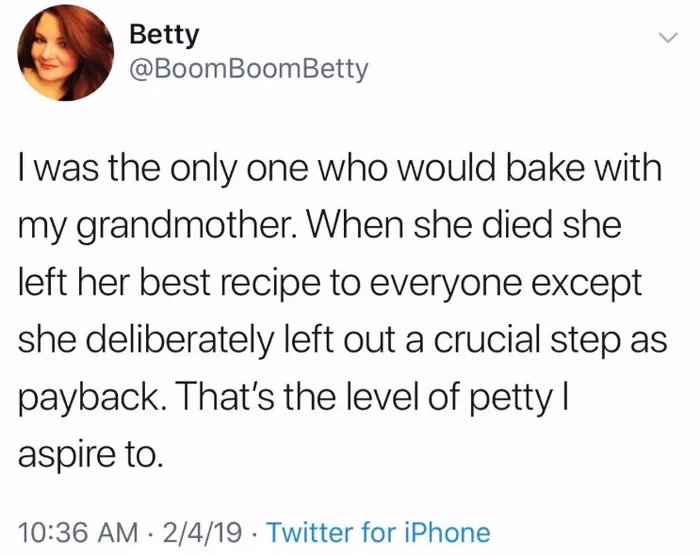Click the word "iPhone" in the source label
Viewport: 700px width, 556px height.
[x=447, y=532]
